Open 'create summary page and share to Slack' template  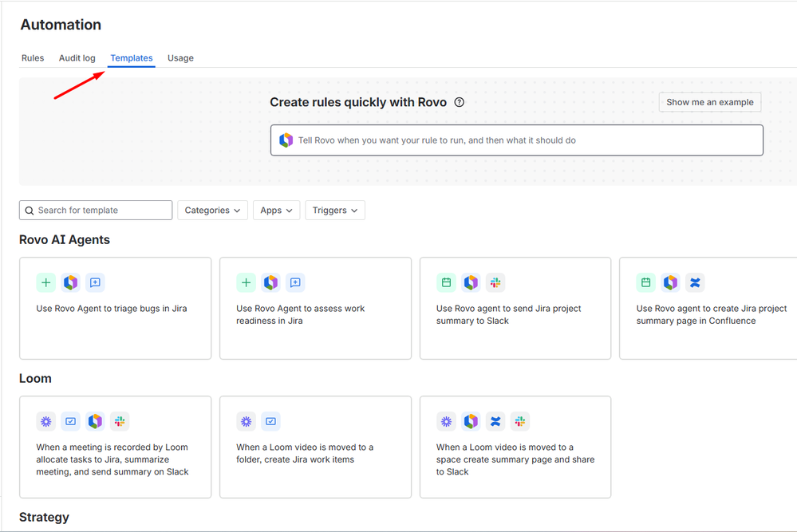pos(515,447)
